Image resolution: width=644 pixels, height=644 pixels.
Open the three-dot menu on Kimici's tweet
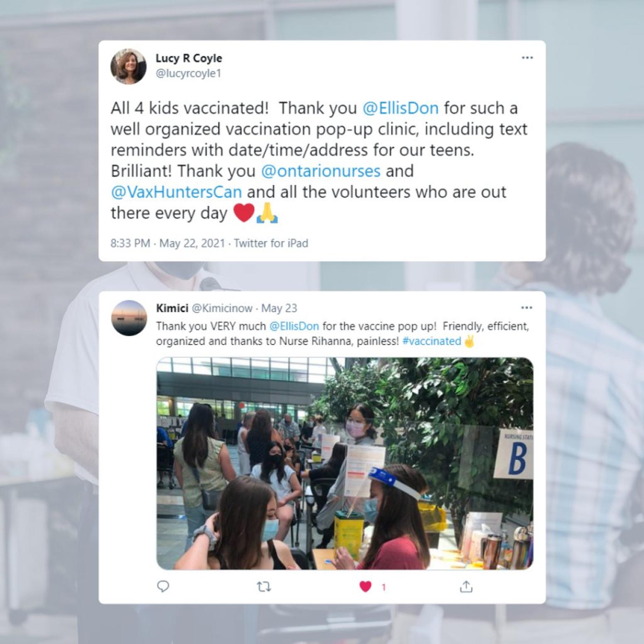click(x=526, y=308)
